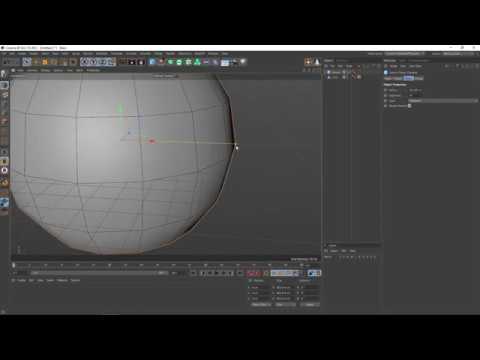Click the green Y-axis gizmo handle
The image size is (480, 360).
(120, 108)
